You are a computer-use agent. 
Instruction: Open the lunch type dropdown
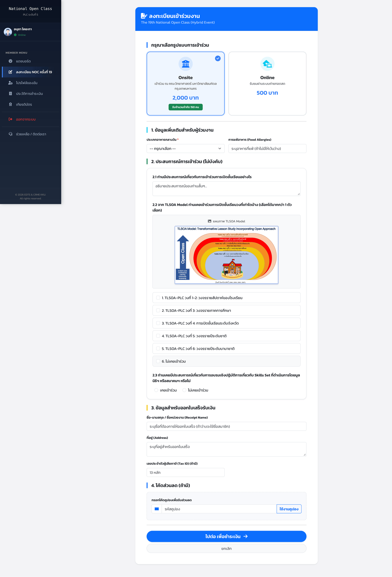coord(185,149)
